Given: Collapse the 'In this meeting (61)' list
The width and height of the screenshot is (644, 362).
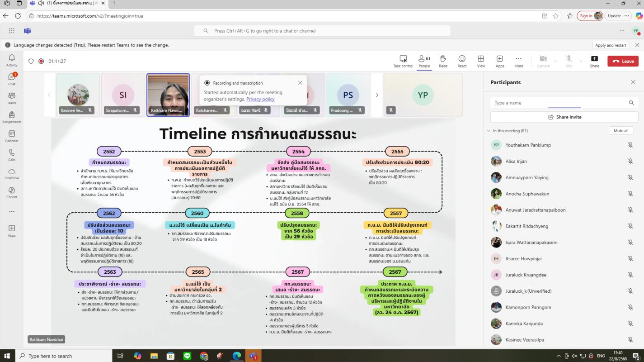Looking at the screenshot, I should [x=489, y=131].
